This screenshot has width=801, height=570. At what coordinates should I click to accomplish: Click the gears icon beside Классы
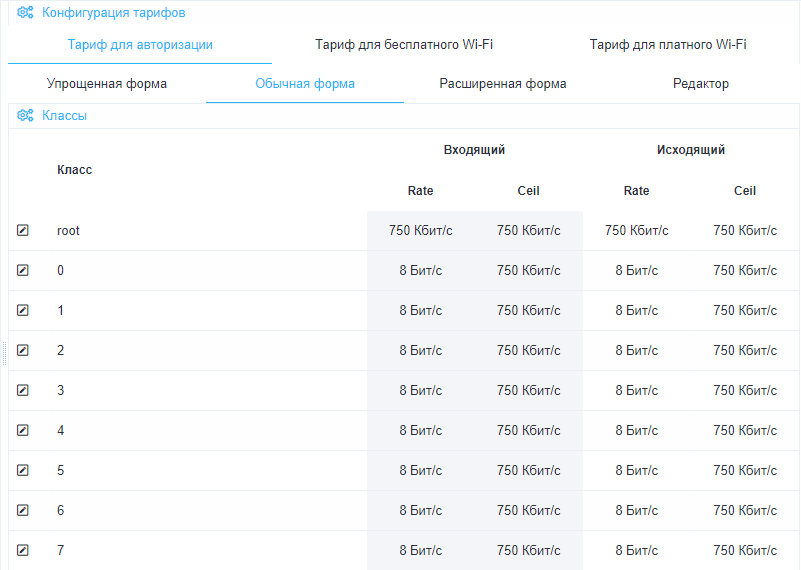pos(25,116)
